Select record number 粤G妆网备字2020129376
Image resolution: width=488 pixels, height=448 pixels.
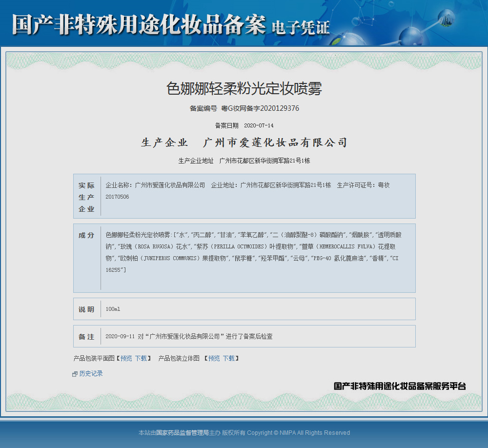pos(260,108)
